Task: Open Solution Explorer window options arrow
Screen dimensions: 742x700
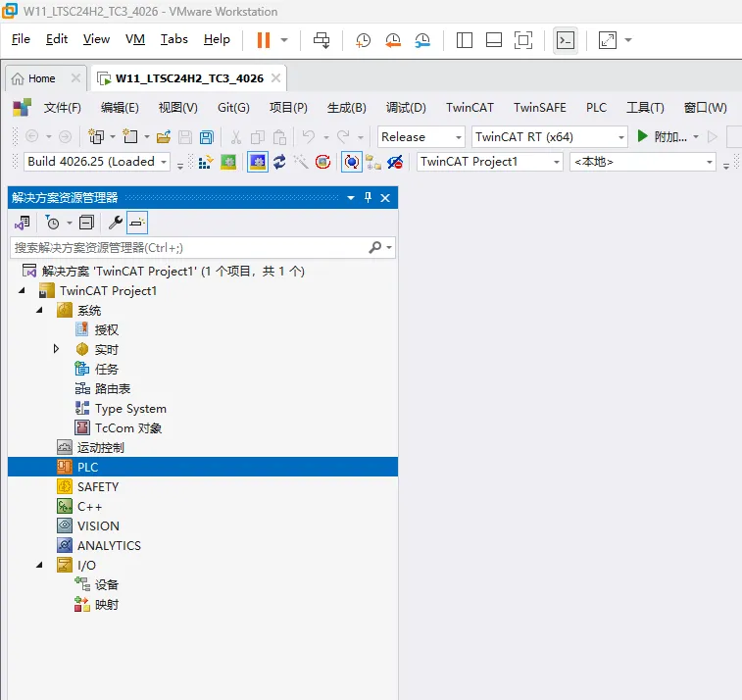Action: [351, 198]
